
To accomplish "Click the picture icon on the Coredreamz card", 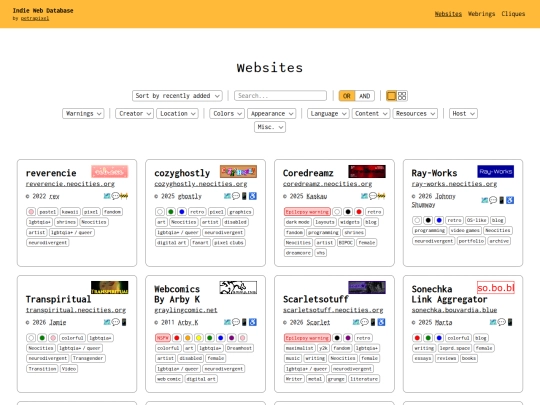I will click(x=364, y=196).
